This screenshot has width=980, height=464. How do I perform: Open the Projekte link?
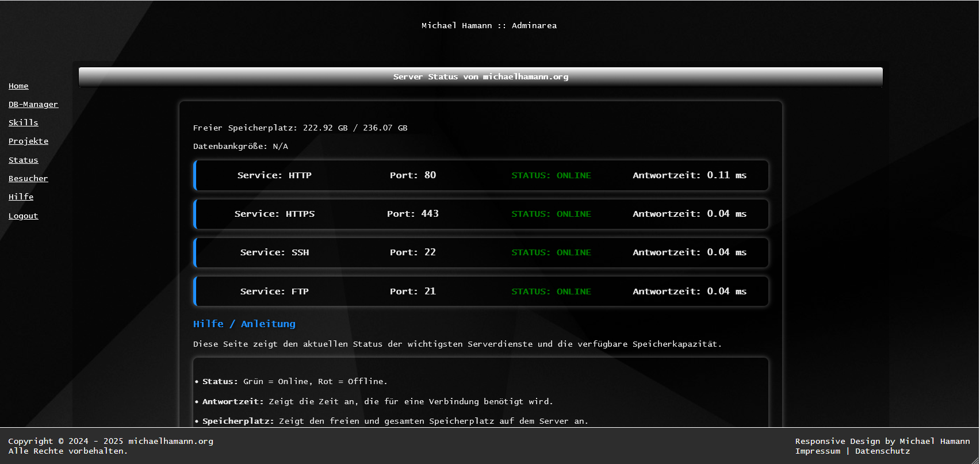(x=28, y=141)
